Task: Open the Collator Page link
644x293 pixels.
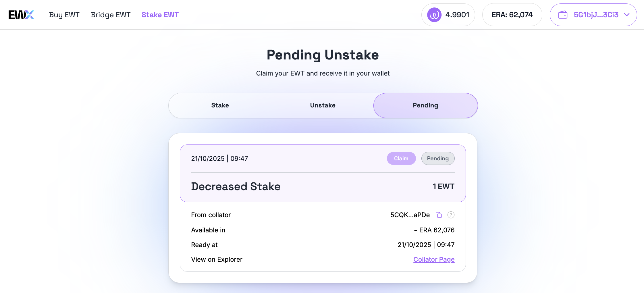Action: coord(434,259)
